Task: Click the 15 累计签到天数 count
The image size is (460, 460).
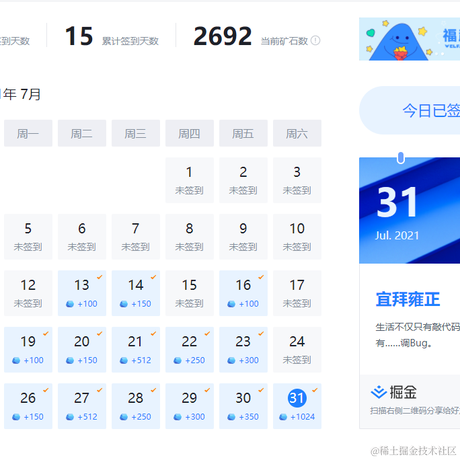Action: (79, 36)
